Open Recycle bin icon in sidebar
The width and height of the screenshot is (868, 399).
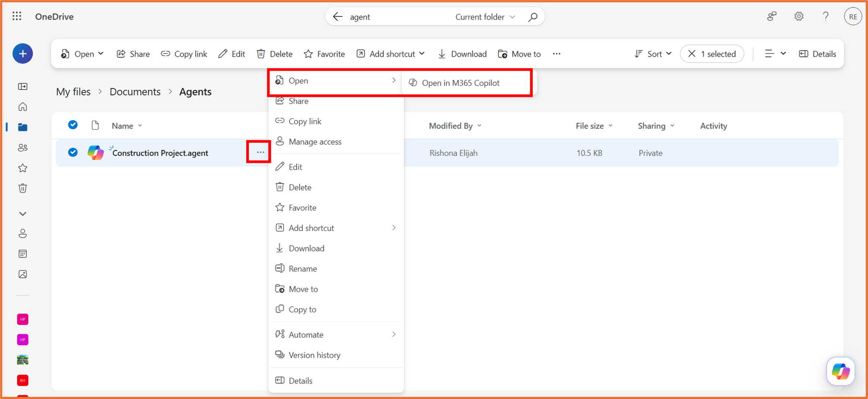(23, 188)
